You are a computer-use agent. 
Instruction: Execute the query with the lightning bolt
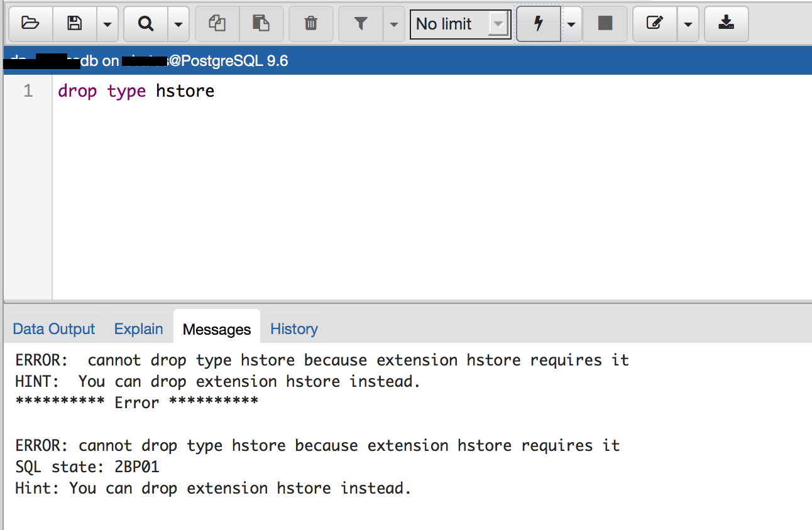click(x=538, y=23)
